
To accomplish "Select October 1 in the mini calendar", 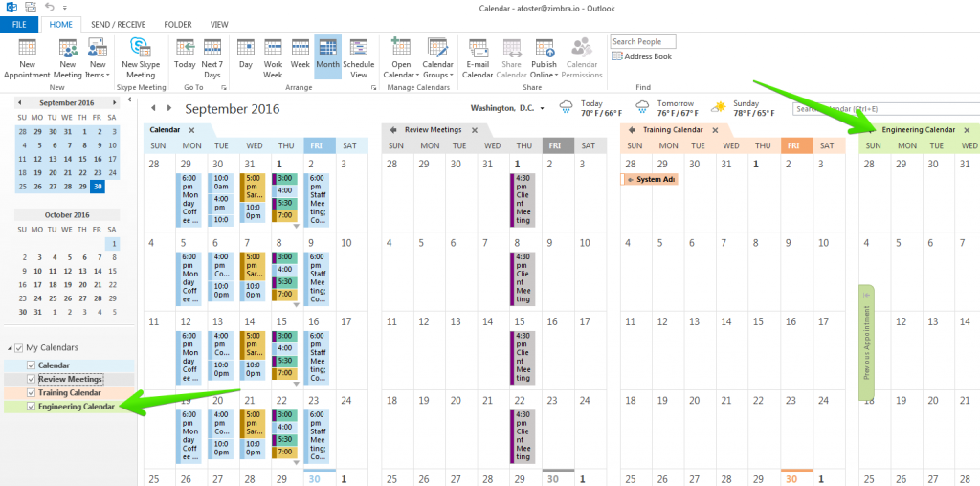I will (112, 244).
